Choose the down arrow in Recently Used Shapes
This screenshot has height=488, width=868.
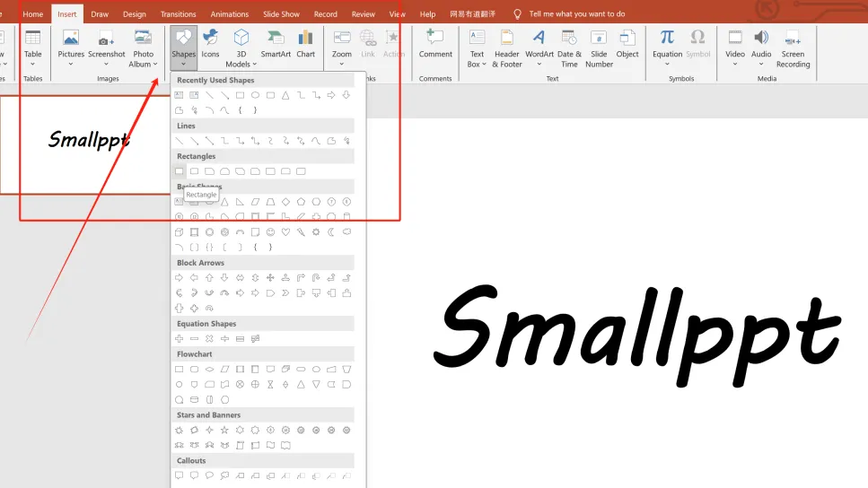tap(346, 95)
